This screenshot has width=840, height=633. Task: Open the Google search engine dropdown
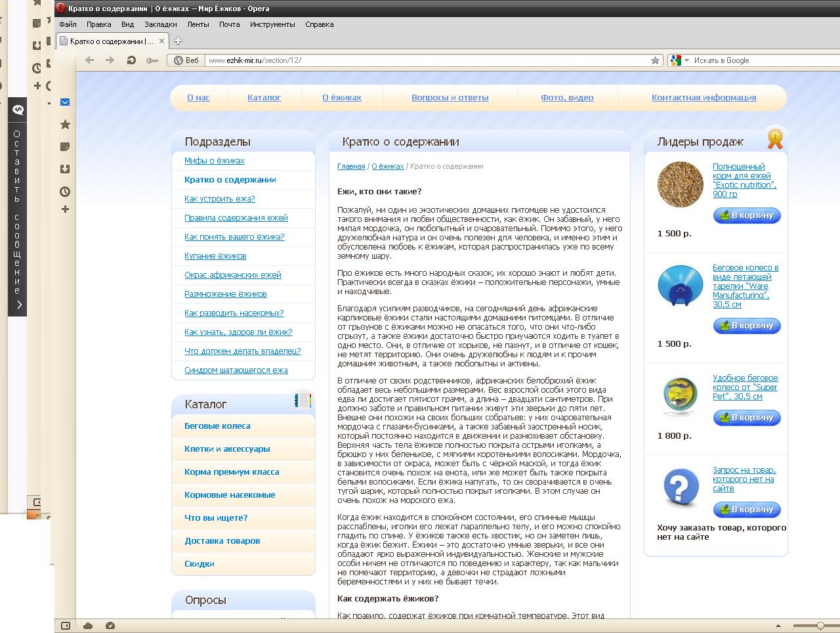tap(686, 60)
